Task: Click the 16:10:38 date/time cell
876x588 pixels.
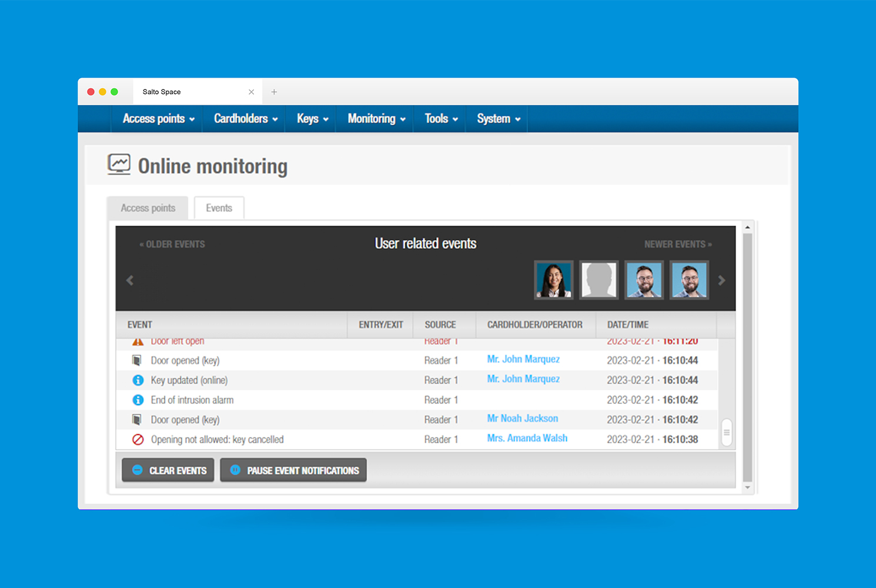Action: tap(653, 439)
